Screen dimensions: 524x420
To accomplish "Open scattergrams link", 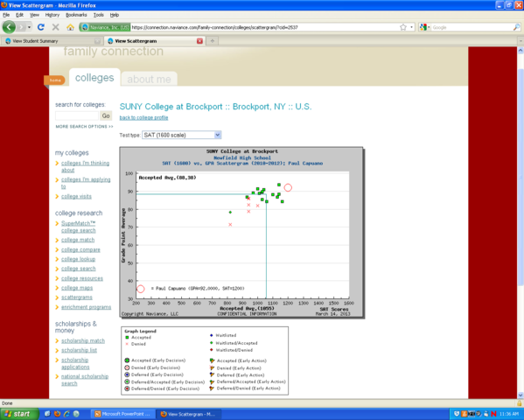I will (76, 297).
